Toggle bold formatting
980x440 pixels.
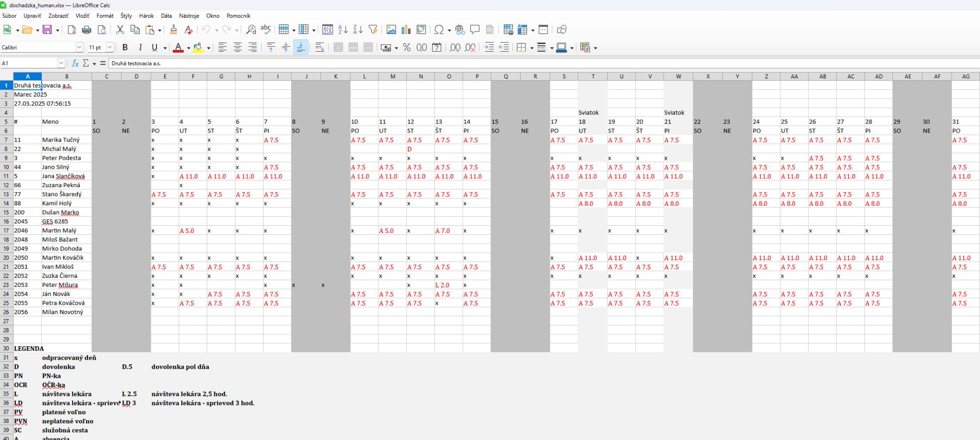pos(125,47)
